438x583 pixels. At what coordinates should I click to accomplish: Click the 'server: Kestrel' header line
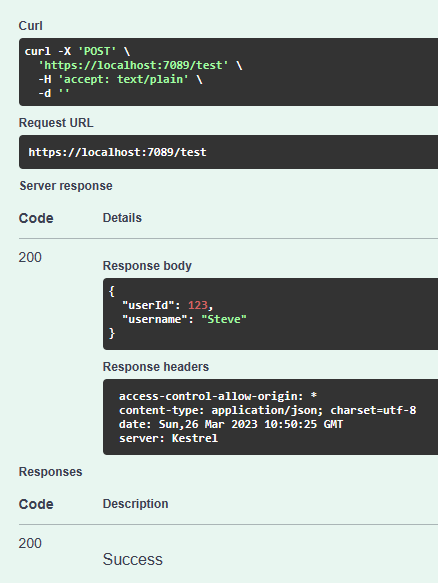(x=168, y=438)
